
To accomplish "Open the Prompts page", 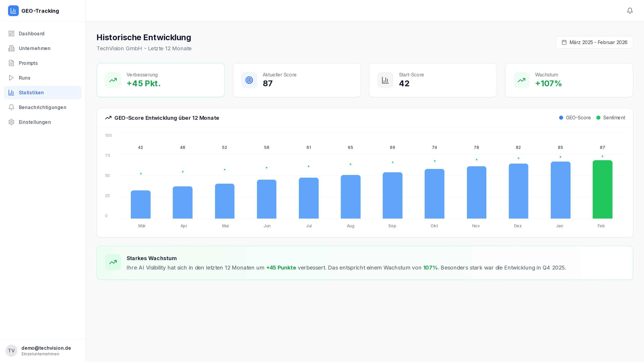I will (28, 63).
